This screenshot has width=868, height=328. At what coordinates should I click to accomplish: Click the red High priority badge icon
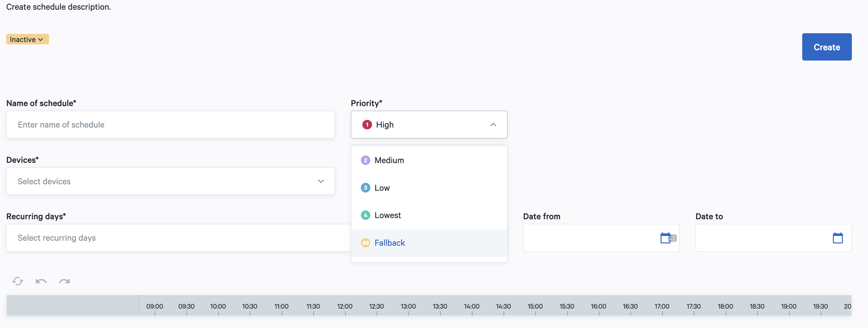366,125
